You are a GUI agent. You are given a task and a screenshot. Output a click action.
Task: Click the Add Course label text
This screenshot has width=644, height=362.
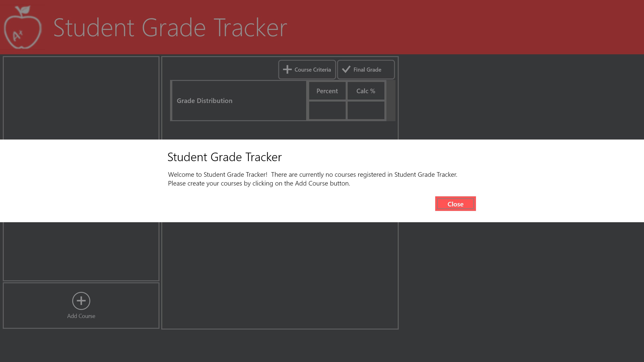81,316
